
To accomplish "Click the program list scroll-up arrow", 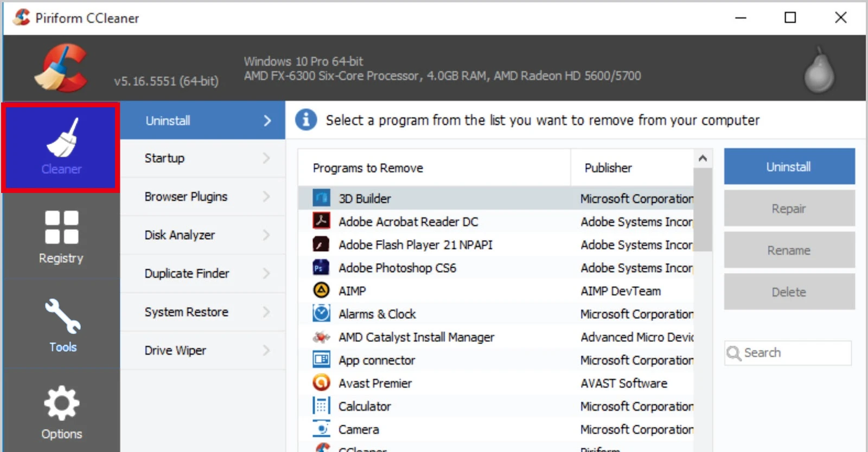I will point(703,158).
